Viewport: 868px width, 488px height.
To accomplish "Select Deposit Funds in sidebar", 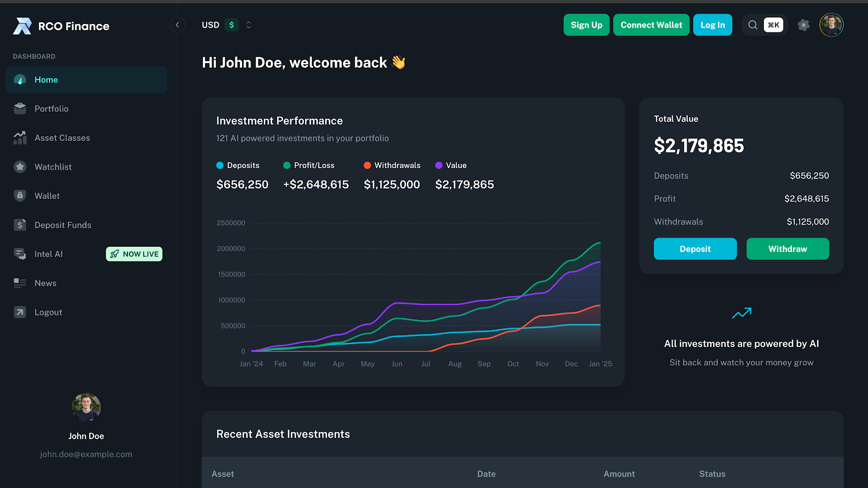I will 86,225.
